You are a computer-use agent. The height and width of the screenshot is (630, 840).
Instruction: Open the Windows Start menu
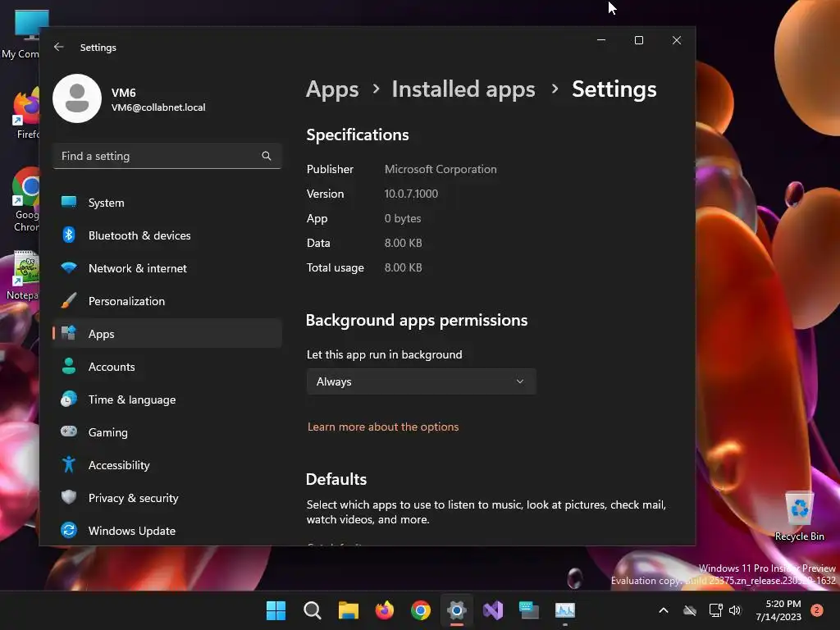276,610
